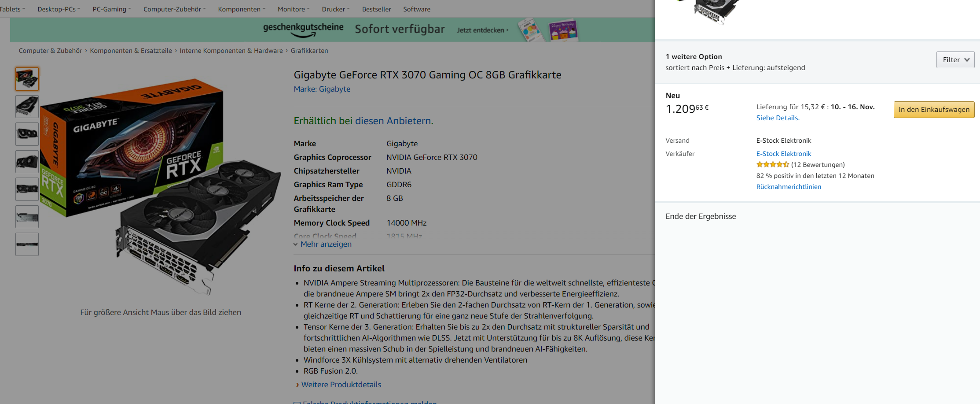Open Weitere Produktdetails link
Viewport: 980px width, 404px height.
tap(341, 385)
